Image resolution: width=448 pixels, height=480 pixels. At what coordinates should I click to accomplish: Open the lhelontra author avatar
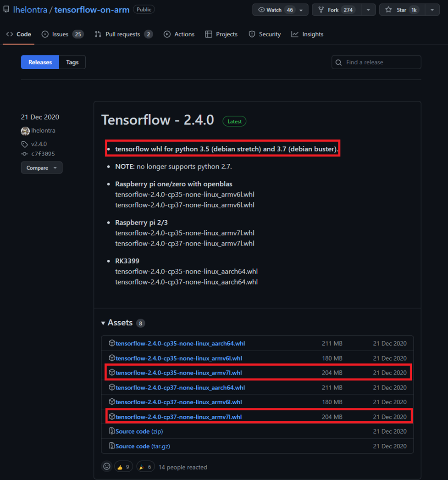[25, 131]
